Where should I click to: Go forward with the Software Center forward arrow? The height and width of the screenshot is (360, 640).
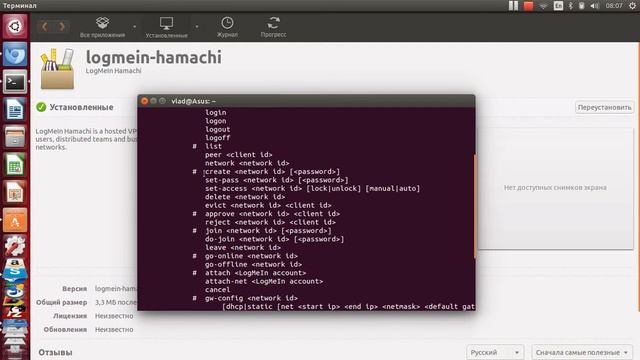[x=62, y=27]
